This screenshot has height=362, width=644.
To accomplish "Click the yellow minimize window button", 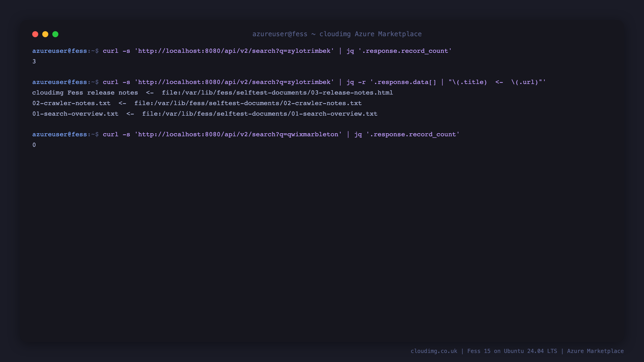I will [x=45, y=34].
